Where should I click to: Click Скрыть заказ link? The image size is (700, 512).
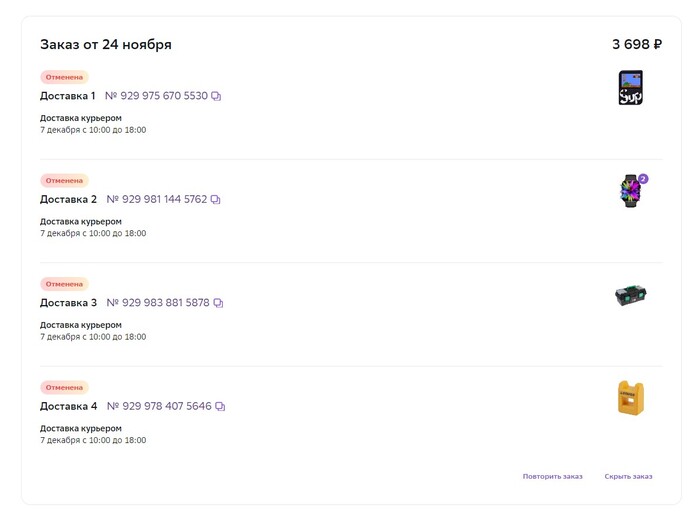628,476
